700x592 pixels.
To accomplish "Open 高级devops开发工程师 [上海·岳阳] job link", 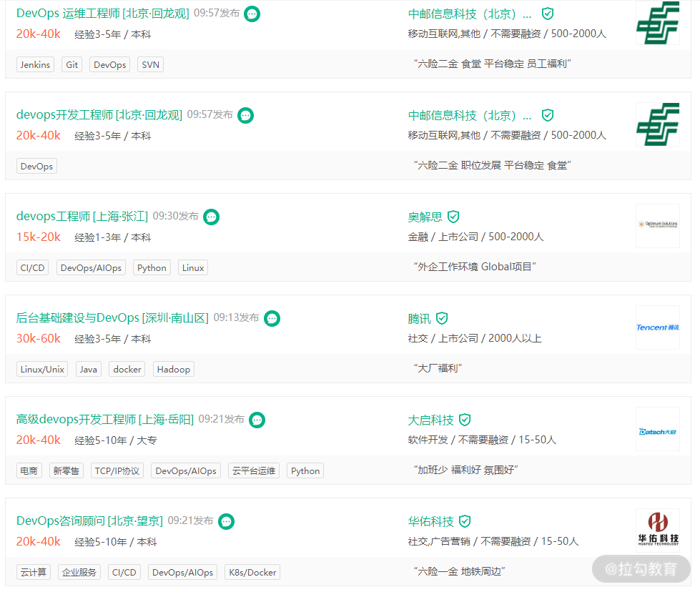I will pyautogui.click(x=105, y=419).
